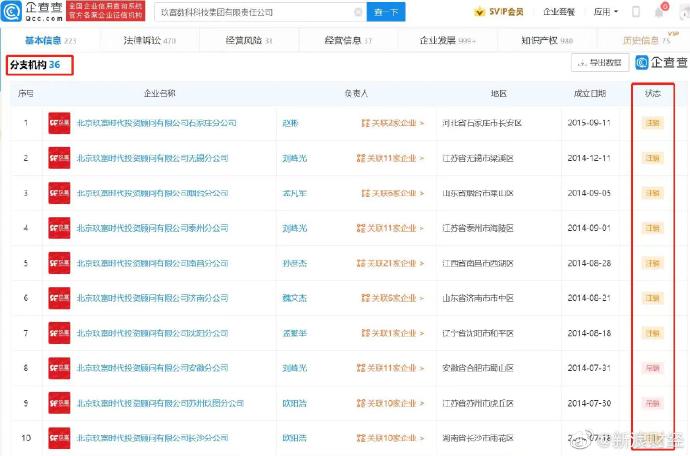
Task: Click the 吊销 badge for 安徽分公司
Action: click(x=653, y=368)
